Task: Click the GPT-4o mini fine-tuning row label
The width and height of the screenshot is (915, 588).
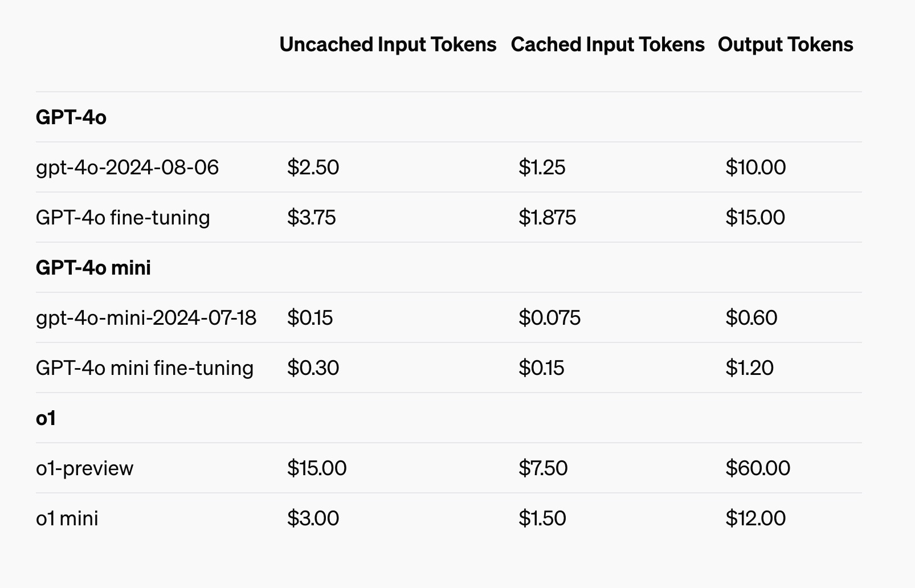Action: [x=145, y=367]
